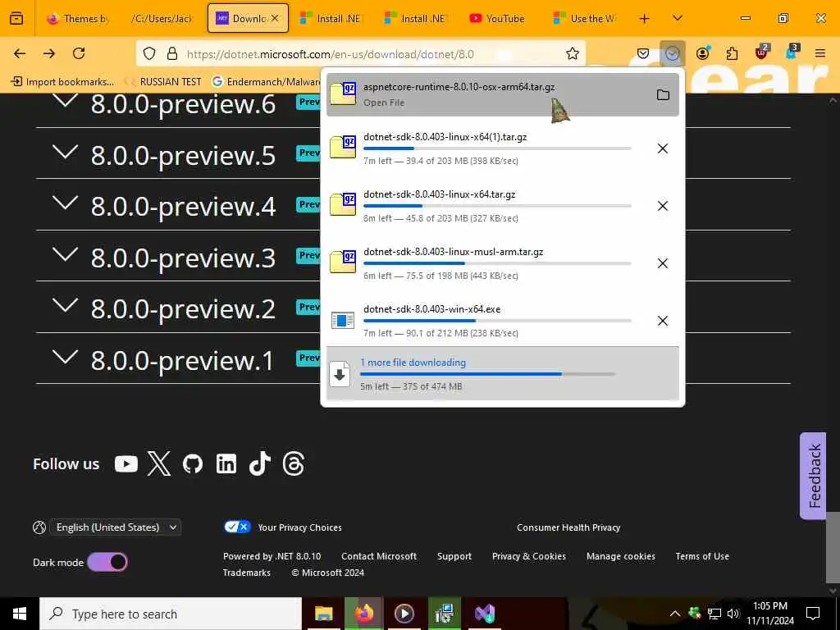Open the Threads follow-us icon
The width and height of the screenshot is (840, 630).
point(294,464)
